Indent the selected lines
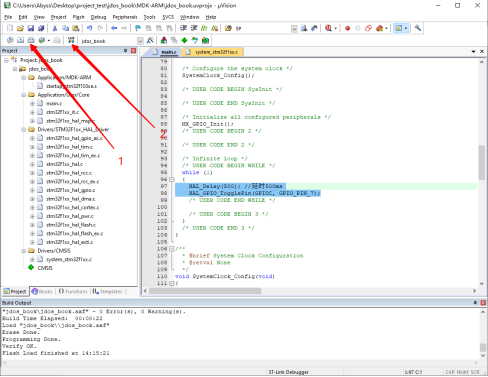The width and height of the screenshot is (488, 377). coord(183,28)
